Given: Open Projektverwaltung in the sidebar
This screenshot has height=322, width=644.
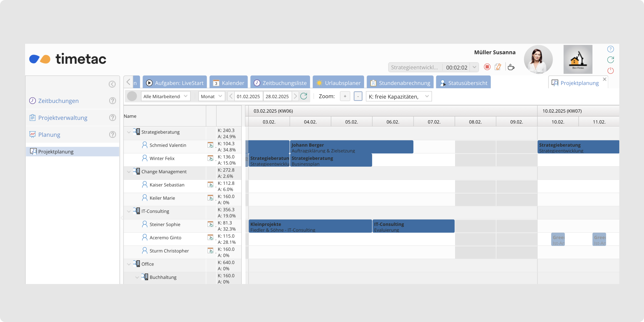Looking at the screenshot, I should 62,117.
